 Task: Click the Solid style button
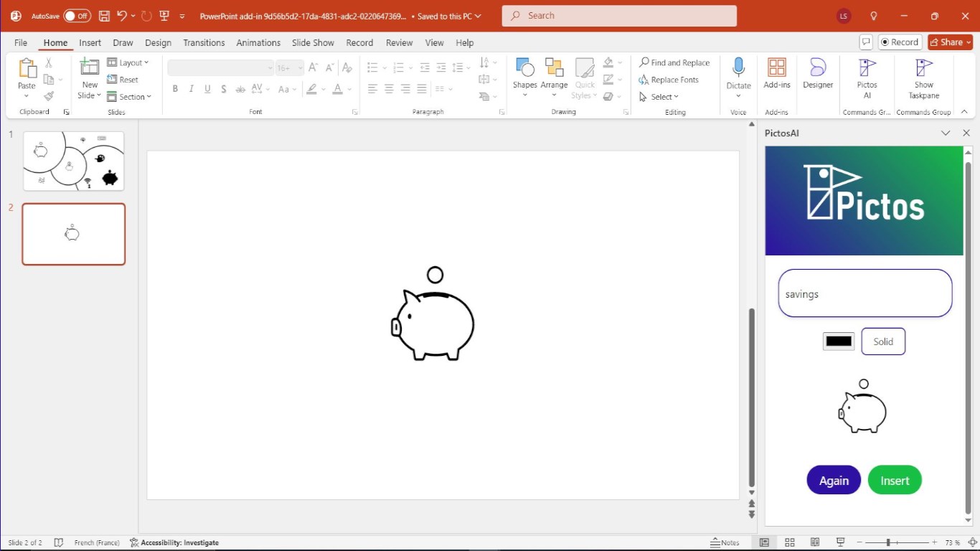[x=883, y=342]
